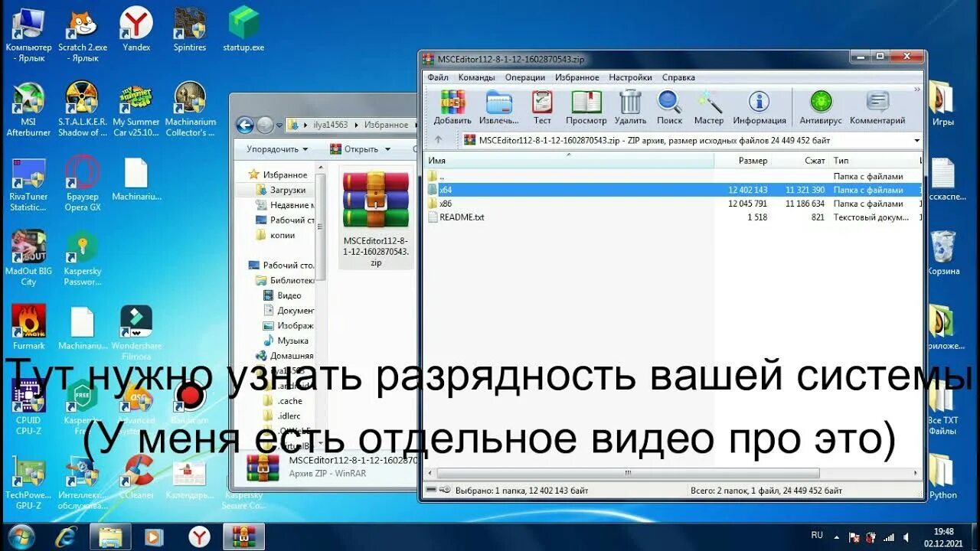
Task: Go up one level arrow in WinRAR
Action: [x=438, y=140]
